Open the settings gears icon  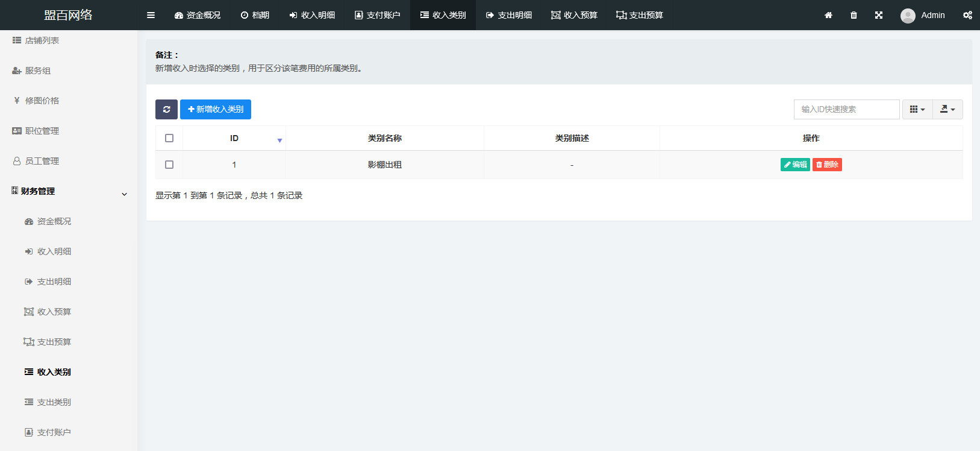[x=967, y=15]
